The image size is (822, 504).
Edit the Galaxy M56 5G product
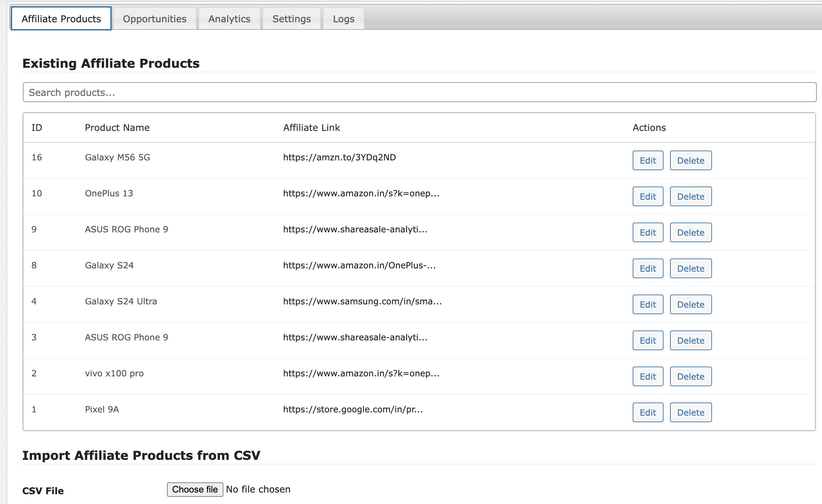click(647, 160)
